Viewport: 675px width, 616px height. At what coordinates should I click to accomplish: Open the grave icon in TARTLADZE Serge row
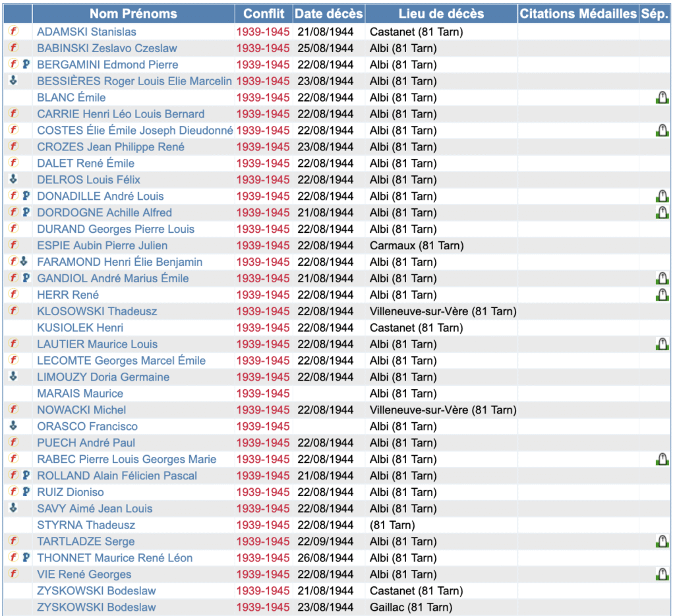click(662, 541)
